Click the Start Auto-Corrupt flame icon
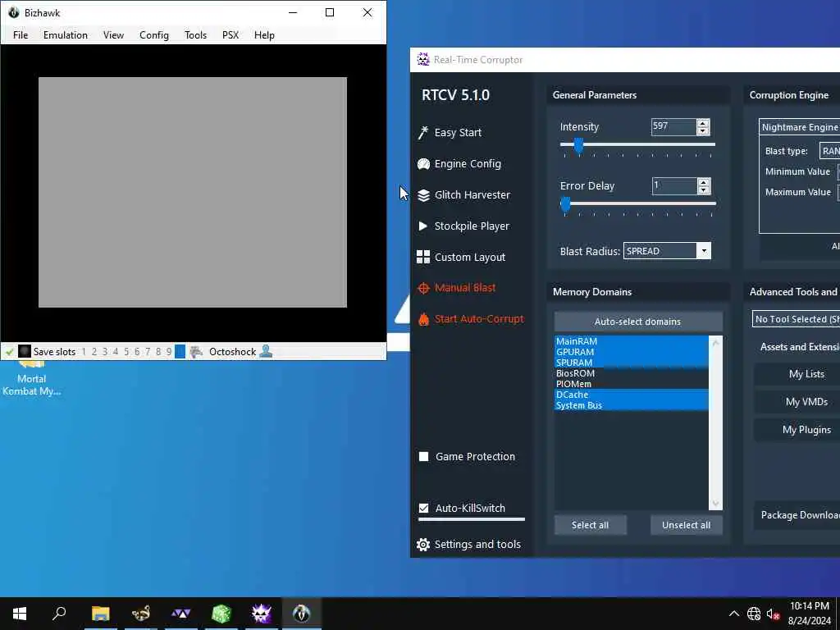Screen dimensions: 840x630 [x=423, y=319]
